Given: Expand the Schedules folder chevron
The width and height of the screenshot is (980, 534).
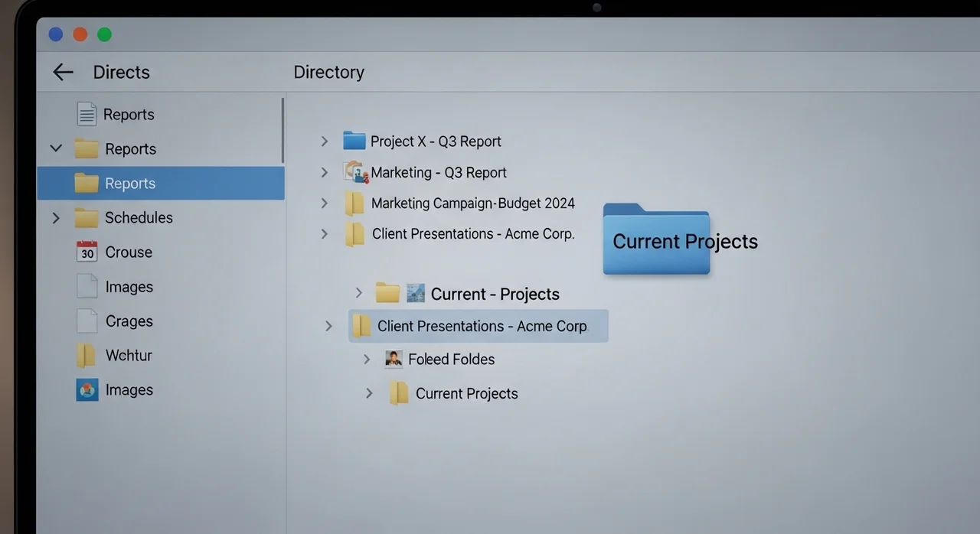Looking at the screenshot, I should pos(56,218).
